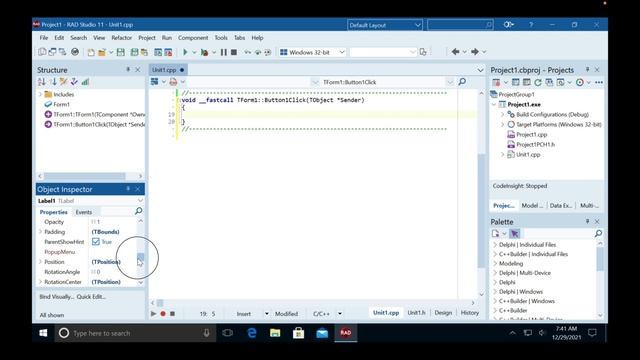Switch to the Model View tab
The image size is (640, 360).
532,205
